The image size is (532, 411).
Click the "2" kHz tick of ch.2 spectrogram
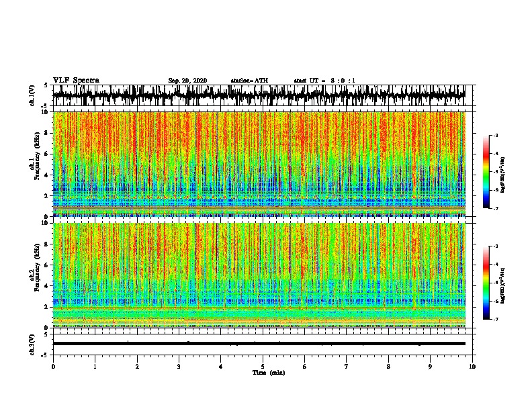pyautogui.click(x=47, y=307)
